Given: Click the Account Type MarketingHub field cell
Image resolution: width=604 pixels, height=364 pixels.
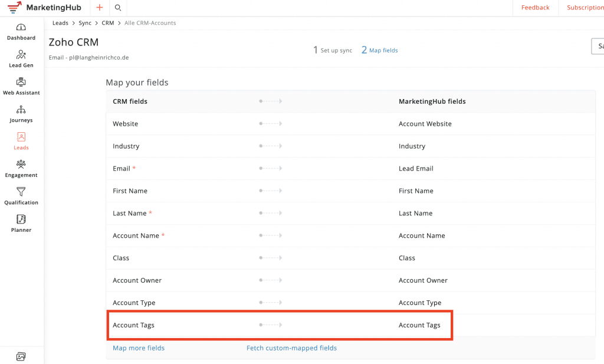Looking at the screenshot, I should point(420,303).
